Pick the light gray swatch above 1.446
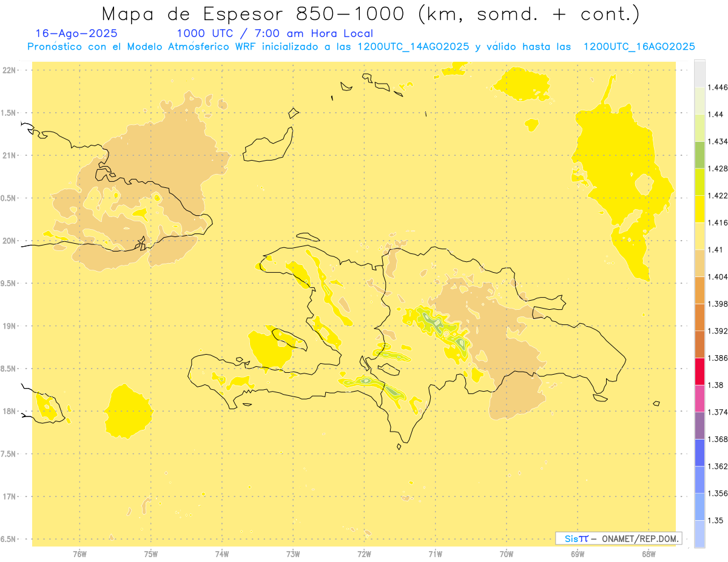 [699, 73]
